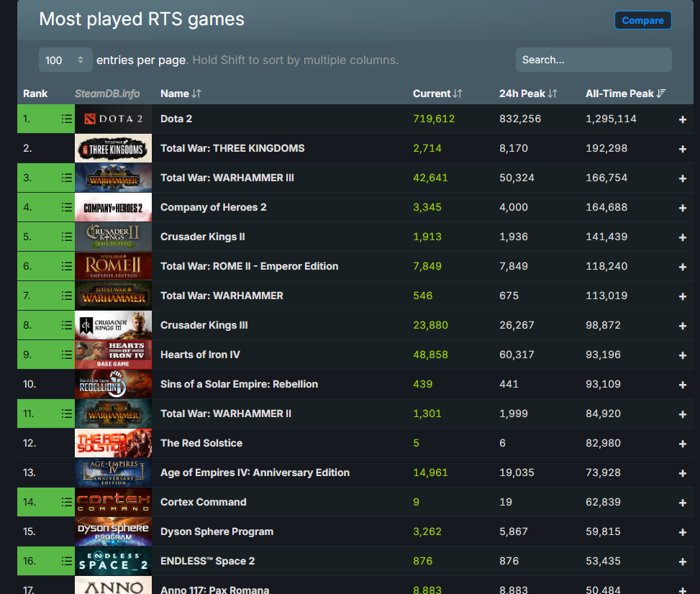This screenshot has width=700, height=594.
Task: Click the Compare button
Action: coord(643,20)
